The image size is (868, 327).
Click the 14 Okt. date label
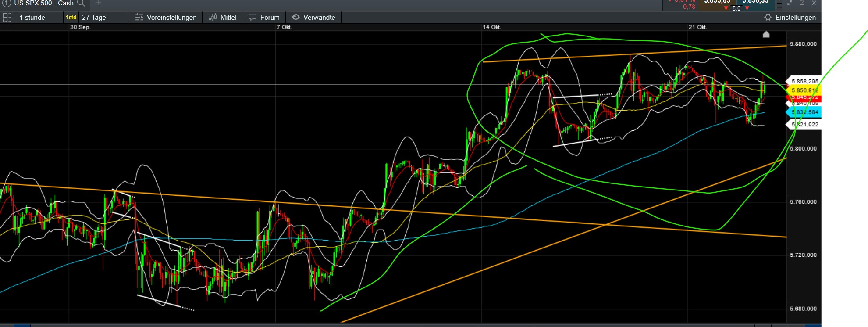point(492,27)
